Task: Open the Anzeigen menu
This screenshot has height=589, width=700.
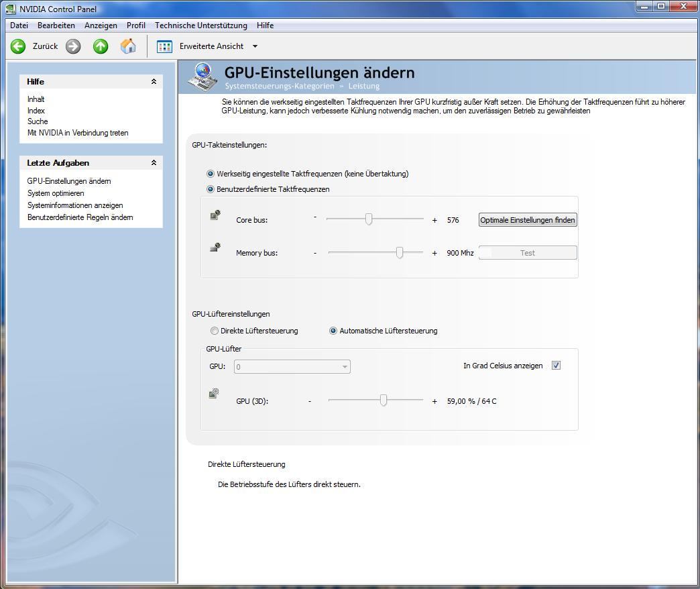Action: 101,25
